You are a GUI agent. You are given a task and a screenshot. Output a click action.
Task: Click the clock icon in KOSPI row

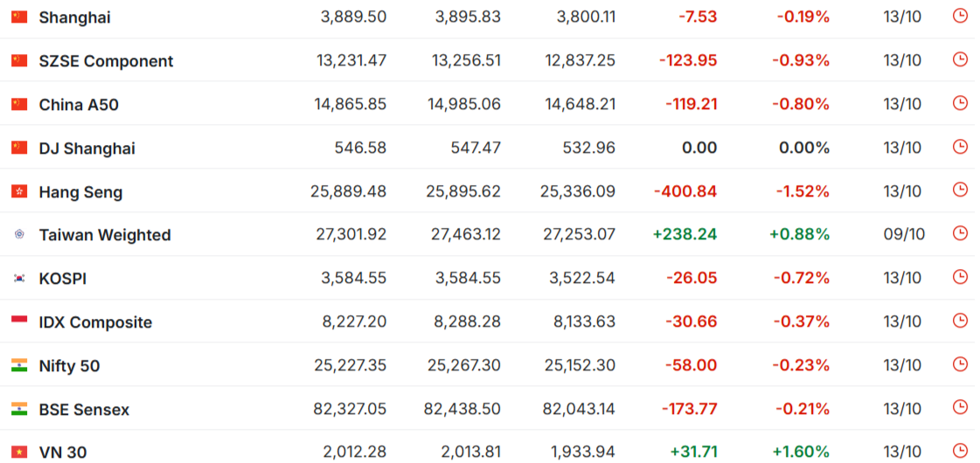pyautogui.click(x=960, y=277)
